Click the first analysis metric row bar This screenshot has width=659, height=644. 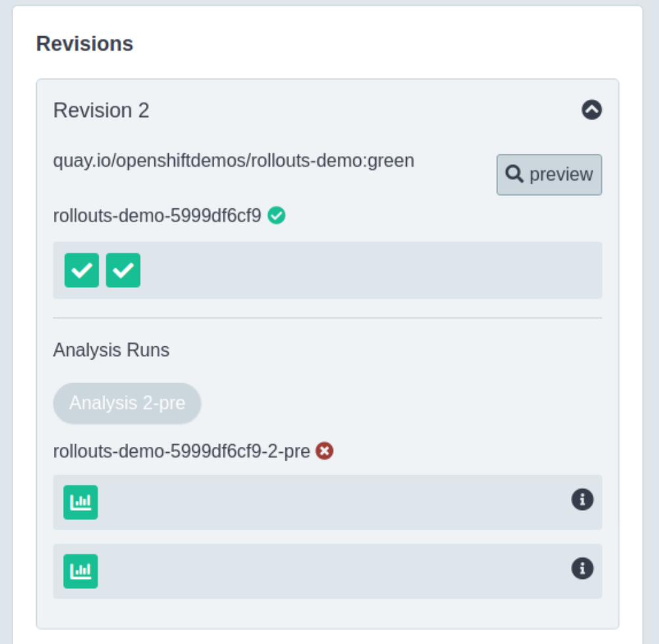click(329, 502)
